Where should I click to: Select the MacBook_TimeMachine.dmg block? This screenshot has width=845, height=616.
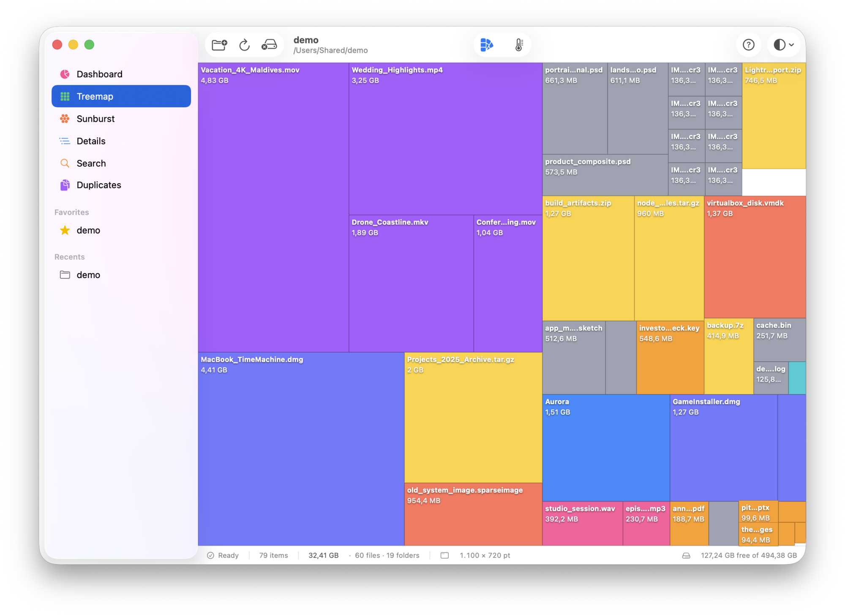tap(301, 449)
